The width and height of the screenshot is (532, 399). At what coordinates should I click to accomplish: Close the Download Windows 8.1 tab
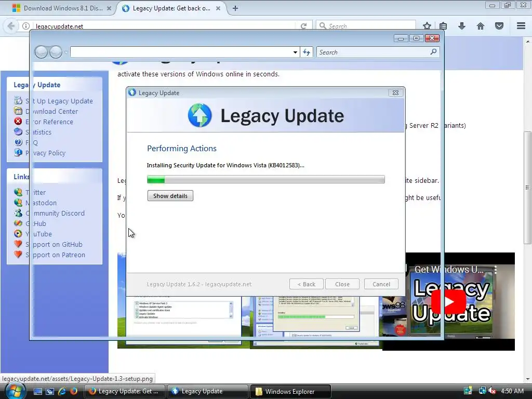coord(109,8)
